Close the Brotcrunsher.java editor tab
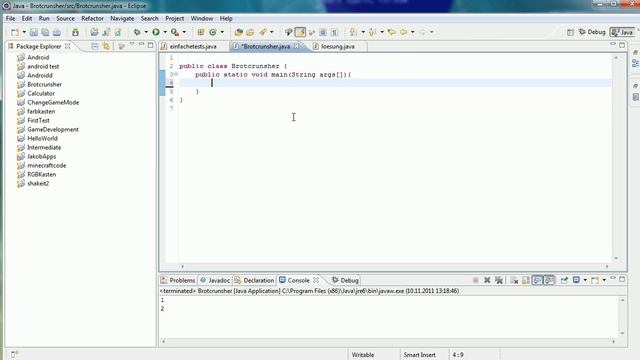640x360 pixels. coord(297,46)
